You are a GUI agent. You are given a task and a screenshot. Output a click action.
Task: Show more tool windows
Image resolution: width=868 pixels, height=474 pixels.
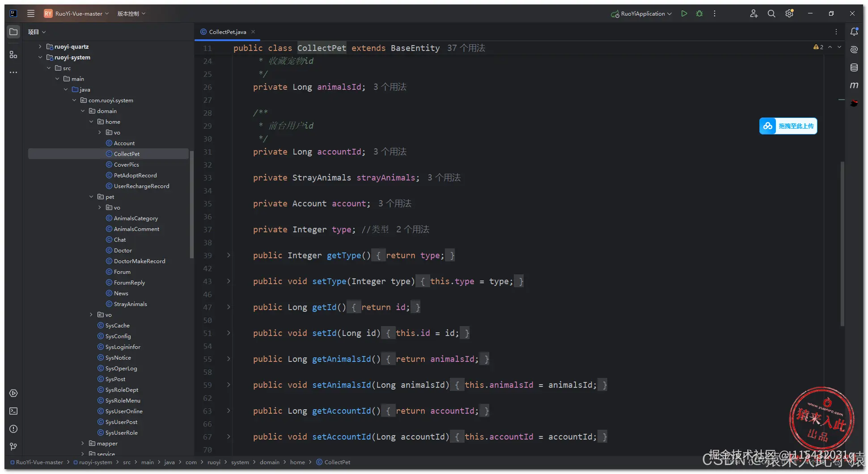point(13,72)
